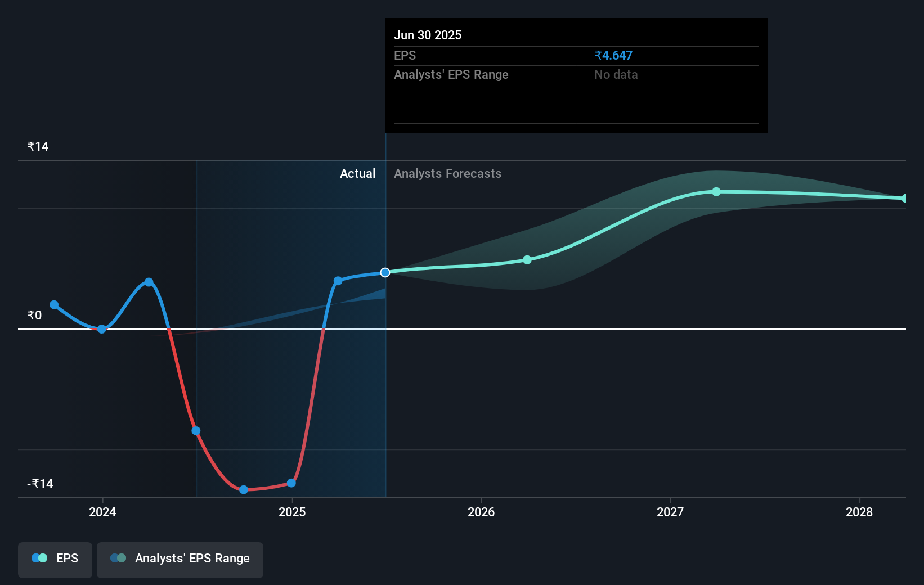Click the EPS point at 2024 tick
Image resolution: width=924 pixels, height=585 pixels.
[102, 329]
